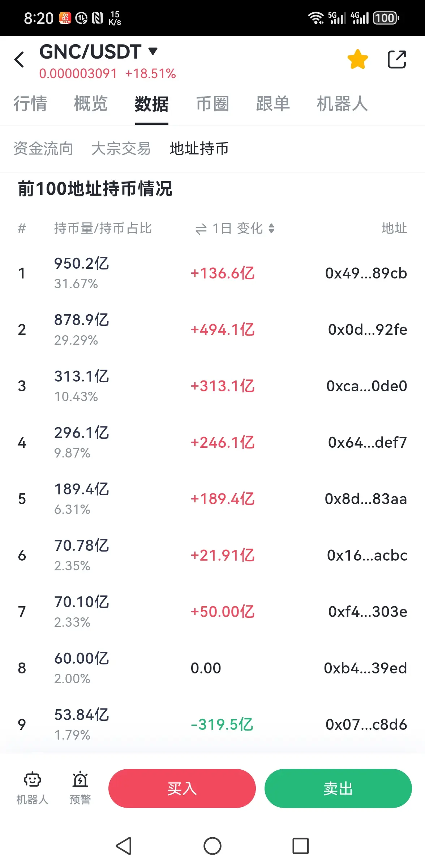Viewport: 425px width, 868px height.
Task: Sort by the 1日 变化 sort arrows
Action: coord(271,228)
